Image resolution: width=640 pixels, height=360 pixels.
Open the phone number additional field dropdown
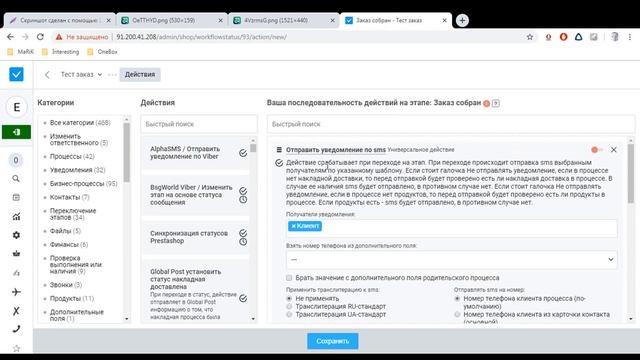coord(451,260)
